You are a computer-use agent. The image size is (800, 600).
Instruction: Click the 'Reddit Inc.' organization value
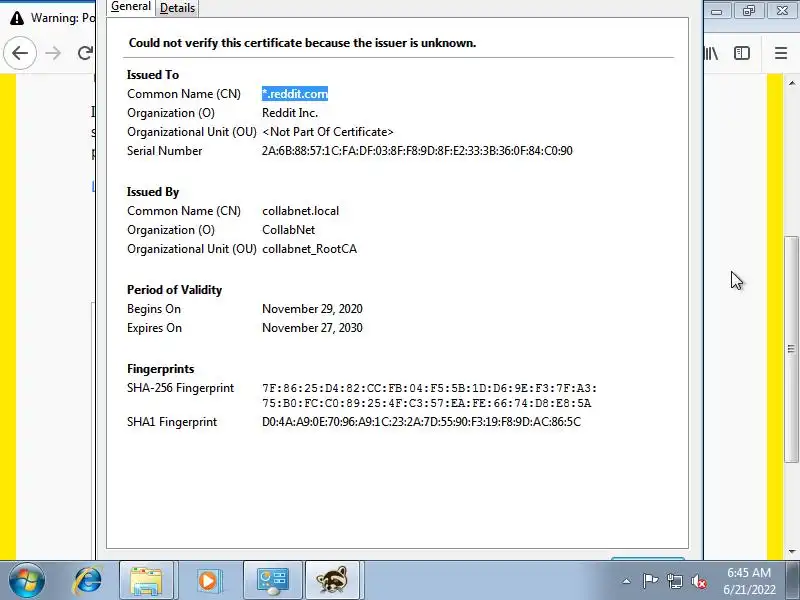(x=290, y=113)
